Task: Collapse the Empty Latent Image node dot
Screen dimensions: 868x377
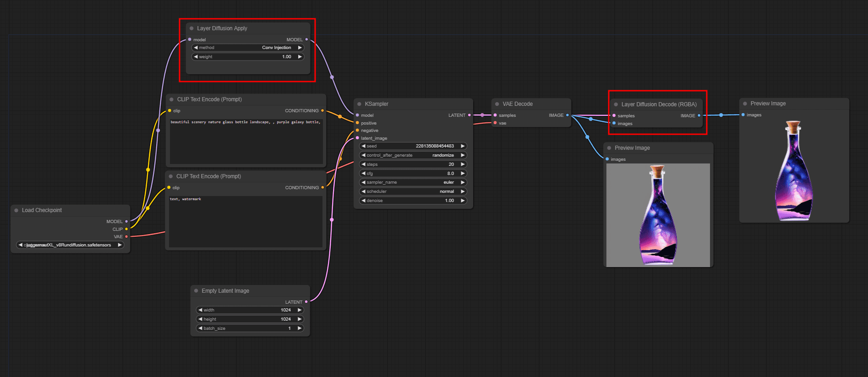Action: click(x=196, y=291)
